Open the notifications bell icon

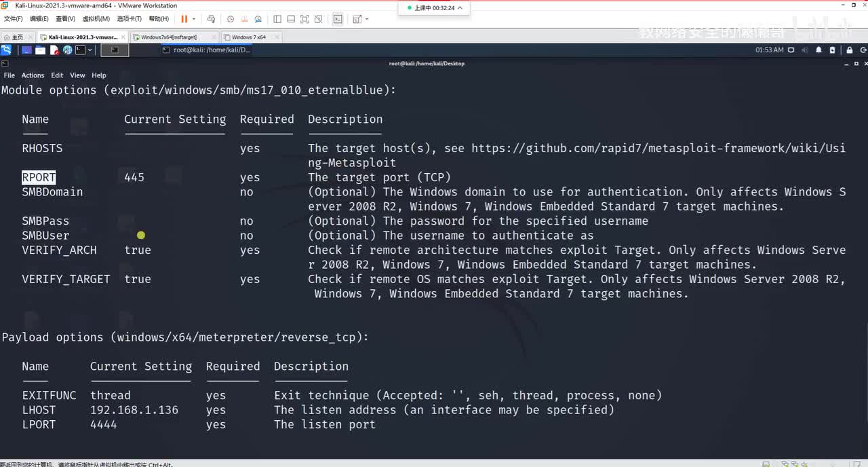click(818, 50)
